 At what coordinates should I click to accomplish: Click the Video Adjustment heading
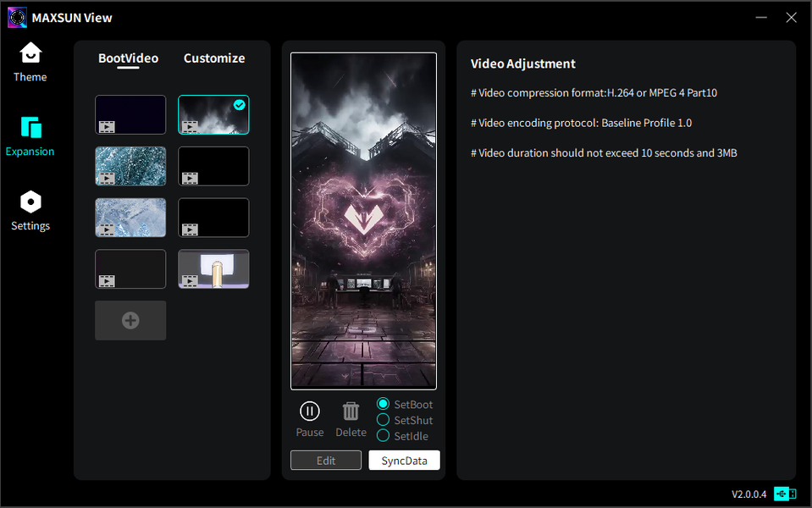point(523,63)
